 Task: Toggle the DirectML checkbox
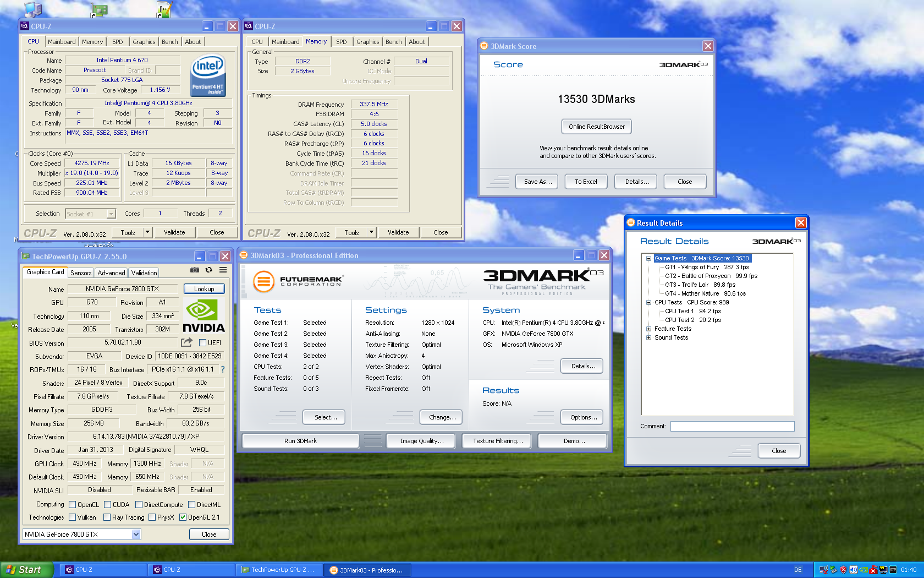click(x=191, y=504)
